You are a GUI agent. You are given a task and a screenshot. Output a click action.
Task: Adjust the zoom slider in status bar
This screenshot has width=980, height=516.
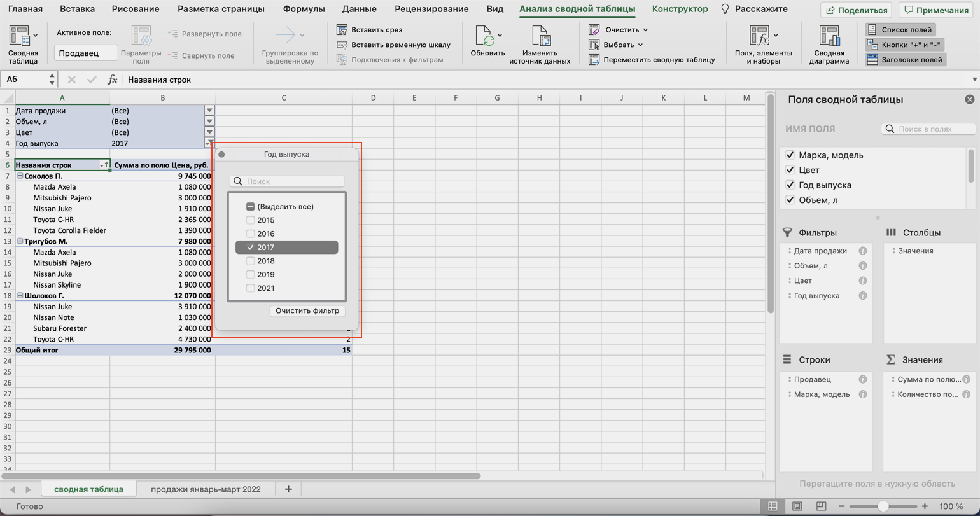883,506
